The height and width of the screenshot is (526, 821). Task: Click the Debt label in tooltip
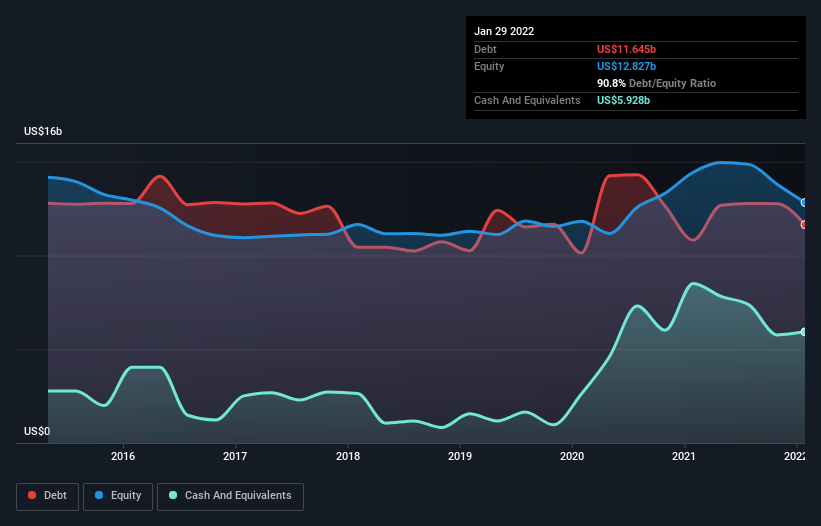pos(485,49)
